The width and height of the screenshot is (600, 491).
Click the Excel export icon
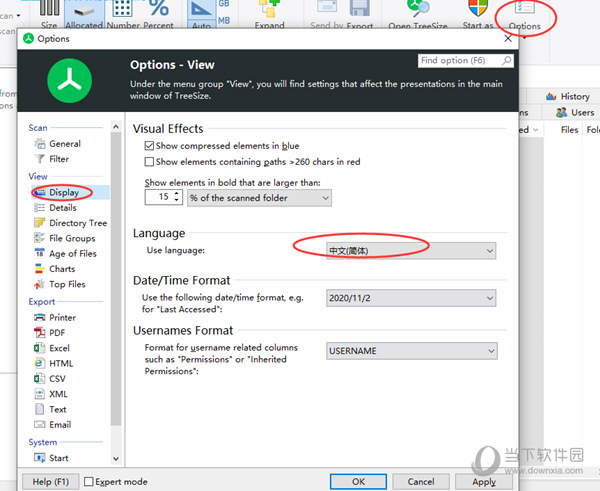[39, 348]
